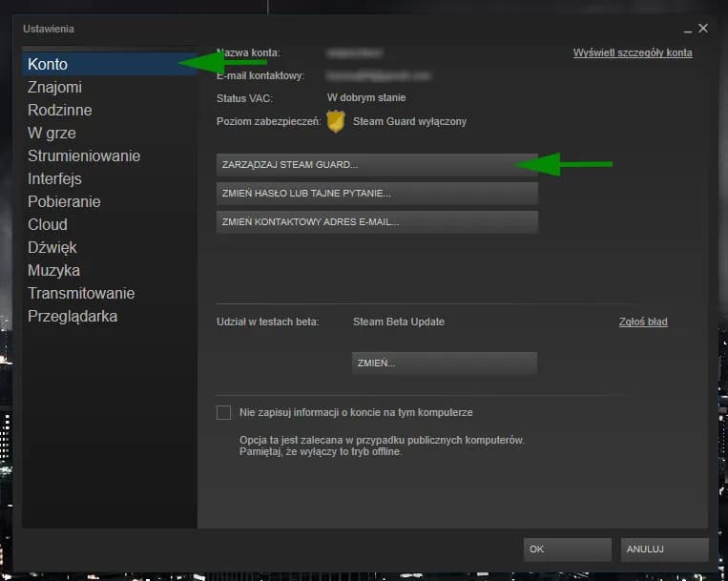Image resolution: width=728 pixels, height=581 pixels.
Task: Click the Zmień... beta participation button
Action: point(445,363)
